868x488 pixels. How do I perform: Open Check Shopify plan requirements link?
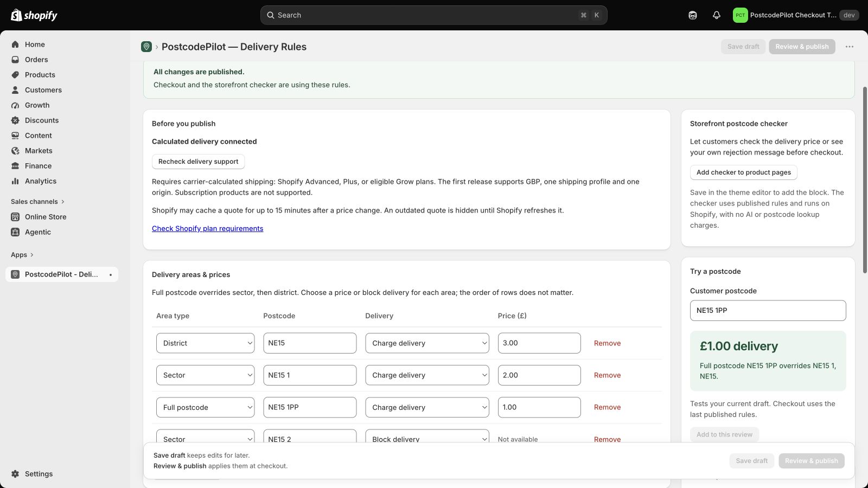pyautogui.click(x=207, y=229)
